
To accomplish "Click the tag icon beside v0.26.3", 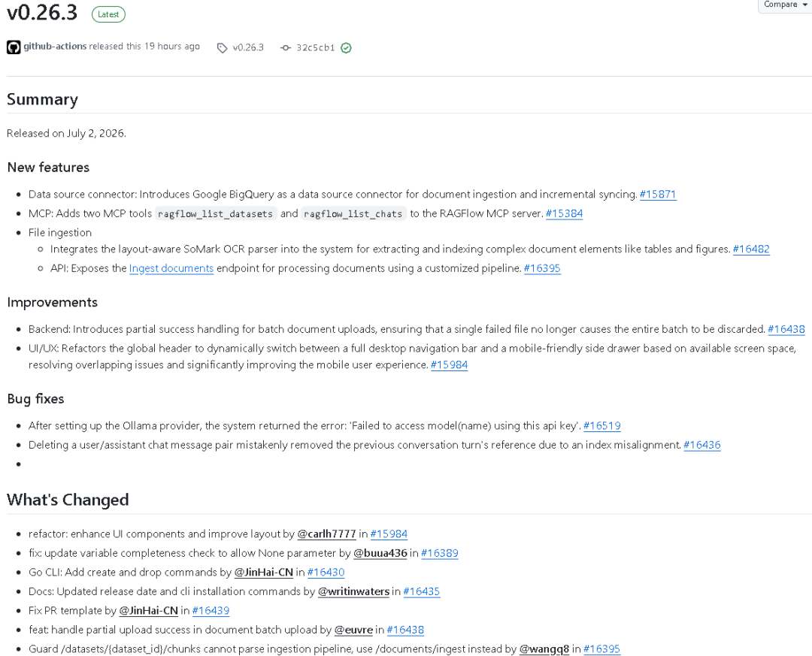I will pos(222,48).
